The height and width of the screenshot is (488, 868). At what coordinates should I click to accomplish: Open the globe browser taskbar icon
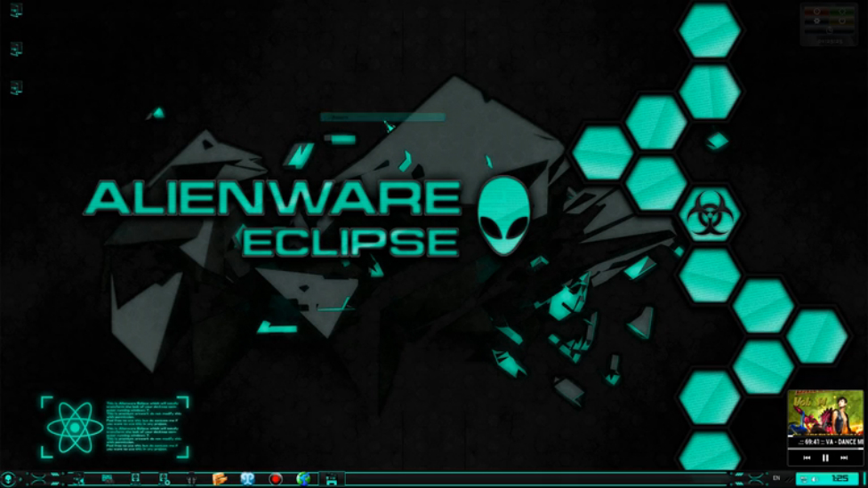point(303,478)
